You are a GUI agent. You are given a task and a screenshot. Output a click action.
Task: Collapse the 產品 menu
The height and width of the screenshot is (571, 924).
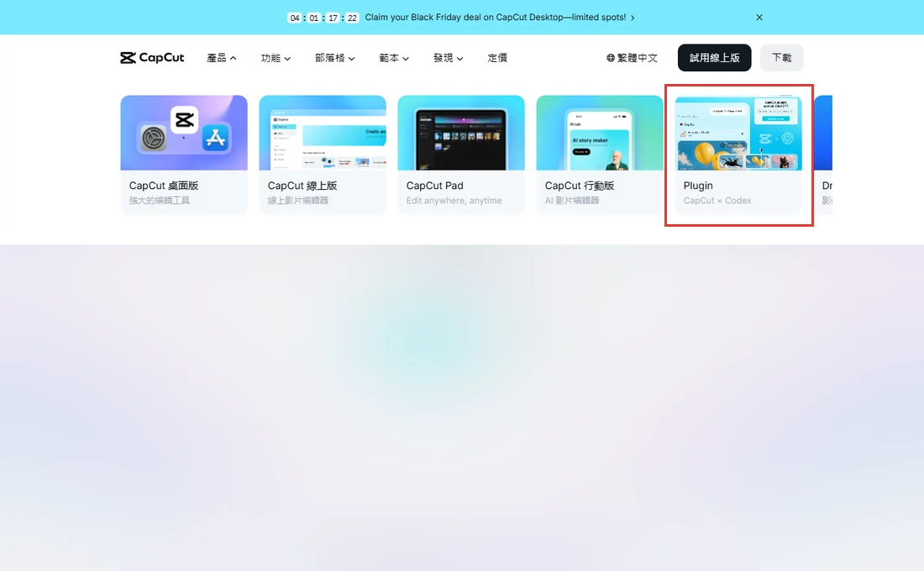tap(221, 58)
